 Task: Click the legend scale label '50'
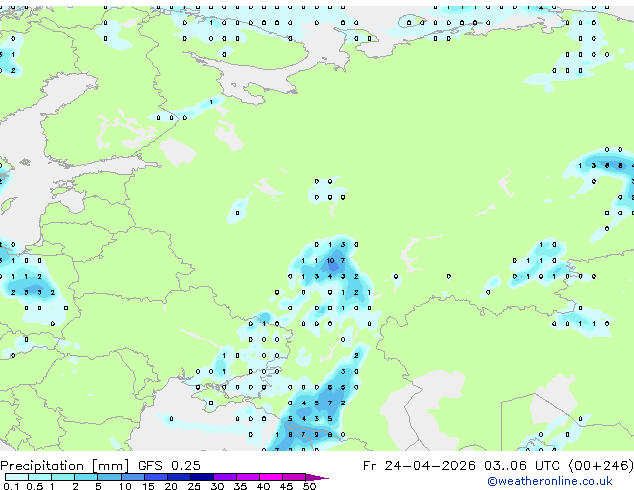pos(309,486)
